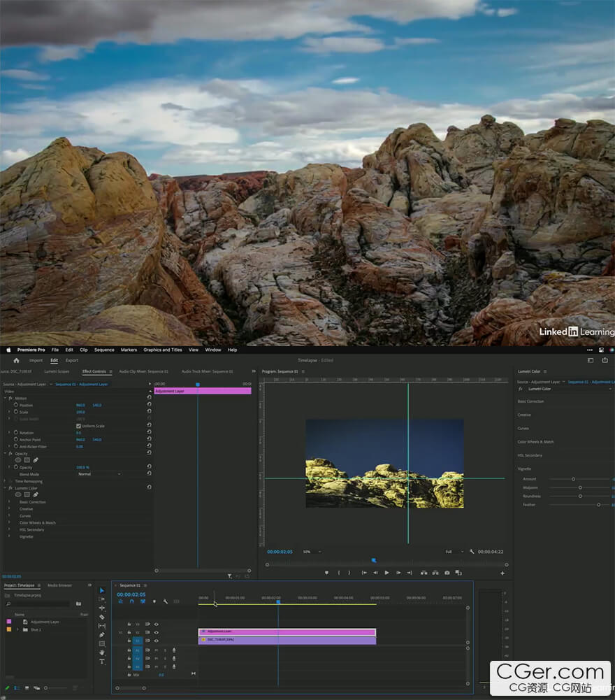Collapse the Motion effect group
This screenshot has height=700, width=615.
pyautogui.click(x=5, y=398)
